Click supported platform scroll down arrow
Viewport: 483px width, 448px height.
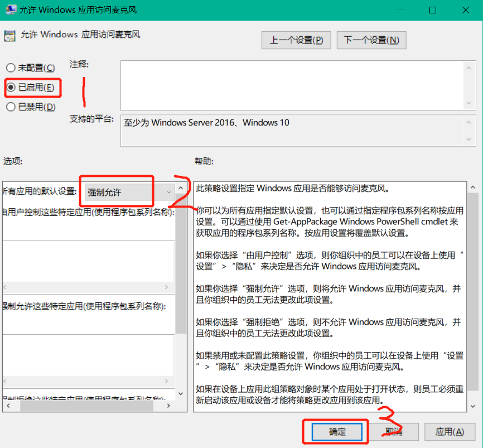(x=468, y=139)
